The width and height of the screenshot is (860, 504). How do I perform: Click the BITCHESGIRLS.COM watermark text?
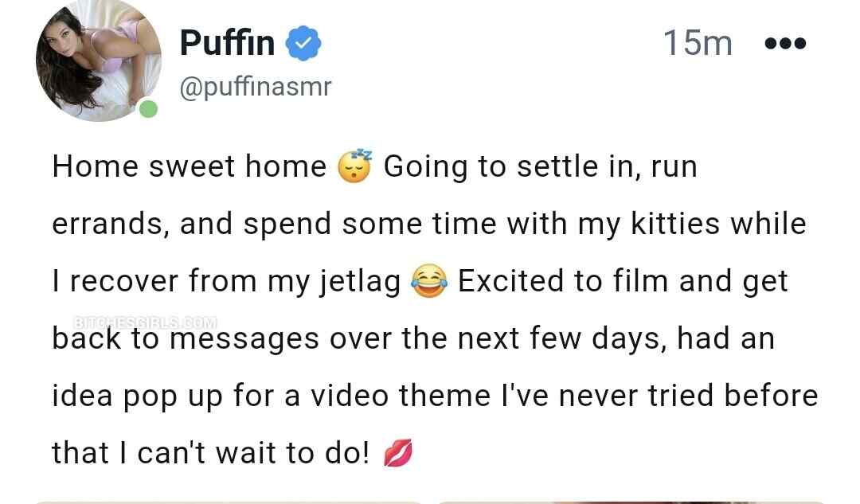144,322
